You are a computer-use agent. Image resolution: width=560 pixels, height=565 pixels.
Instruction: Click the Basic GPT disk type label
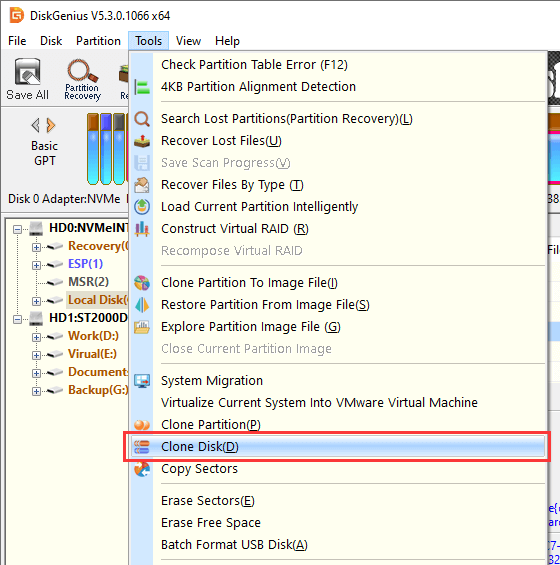[44, 153]
